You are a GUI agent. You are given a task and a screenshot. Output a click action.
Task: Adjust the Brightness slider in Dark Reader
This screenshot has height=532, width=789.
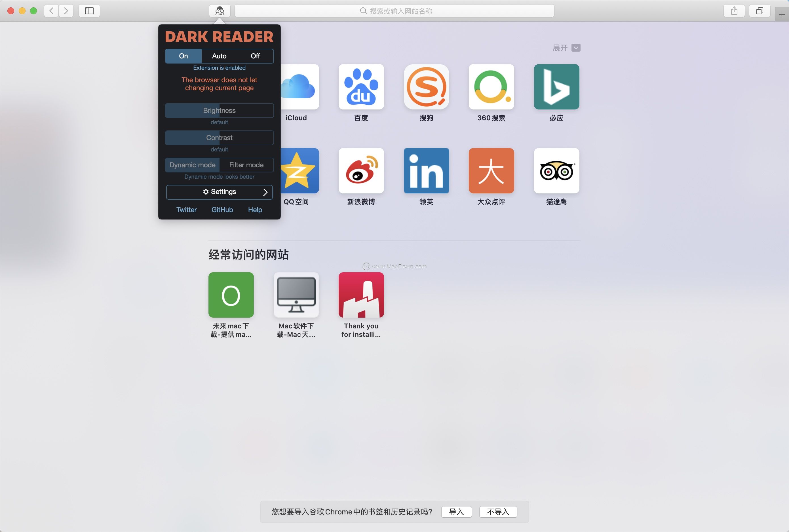[x=218, y=110]
